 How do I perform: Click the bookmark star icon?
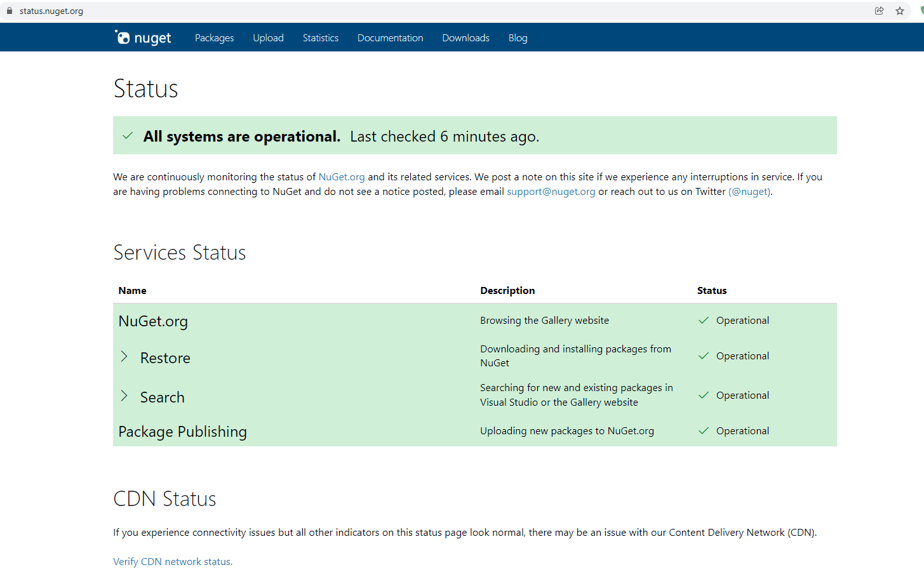(899, 10)
